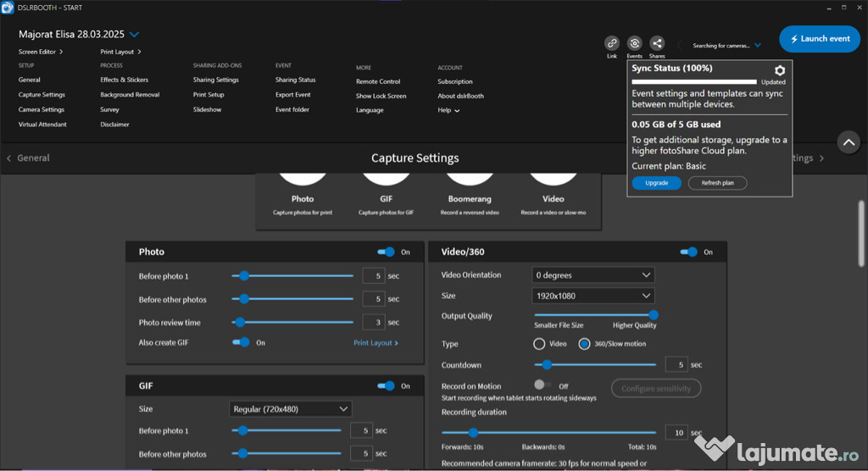Click the Recording duration seconds field
868x471 pixels.
click(x=676, y=432)
